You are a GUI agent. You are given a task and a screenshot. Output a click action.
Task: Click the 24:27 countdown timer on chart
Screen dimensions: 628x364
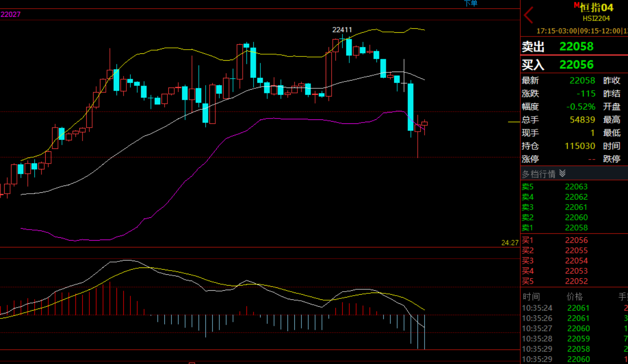click(510, 243)
